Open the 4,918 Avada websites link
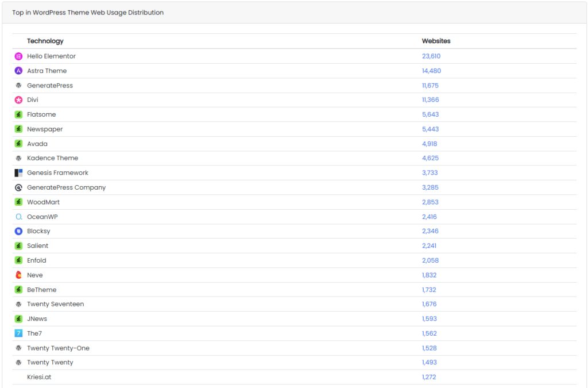Screen dimensions: 588x388 (429, 144)
